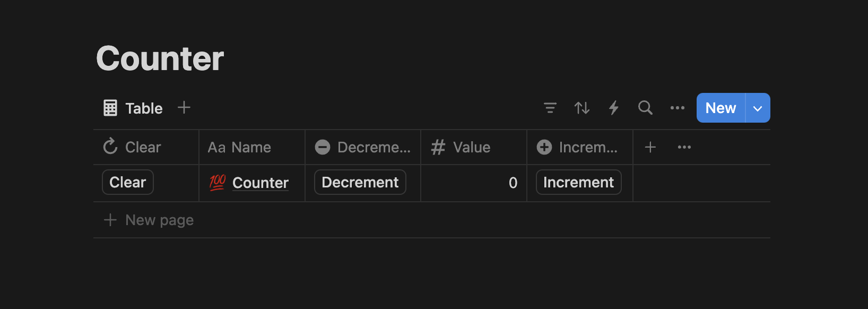Switch to the Table view tab

[144, 108]
